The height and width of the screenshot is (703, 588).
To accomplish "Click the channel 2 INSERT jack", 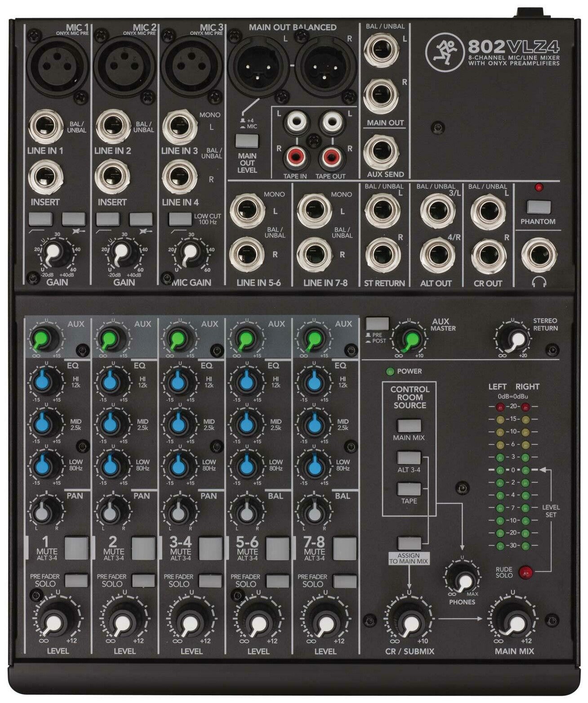I will click(x=113, y=178).
